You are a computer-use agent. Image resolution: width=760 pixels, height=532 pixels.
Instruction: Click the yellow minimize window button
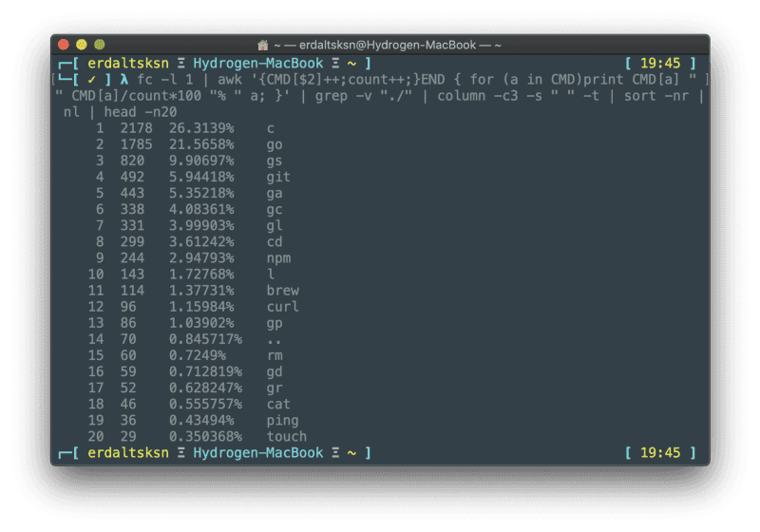(x=82, y=45)
